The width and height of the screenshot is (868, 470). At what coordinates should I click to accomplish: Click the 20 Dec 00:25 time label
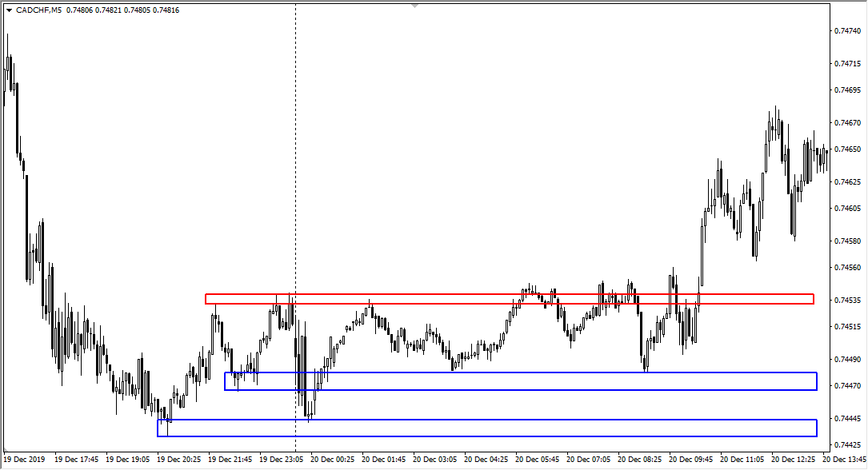(332, 460)
